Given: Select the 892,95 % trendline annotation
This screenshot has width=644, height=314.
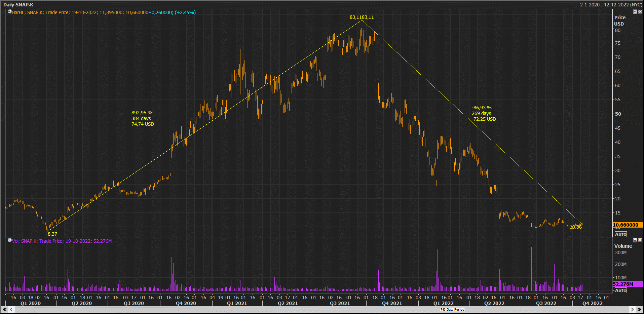Looking at the screenshot, I should pos(143,118).
